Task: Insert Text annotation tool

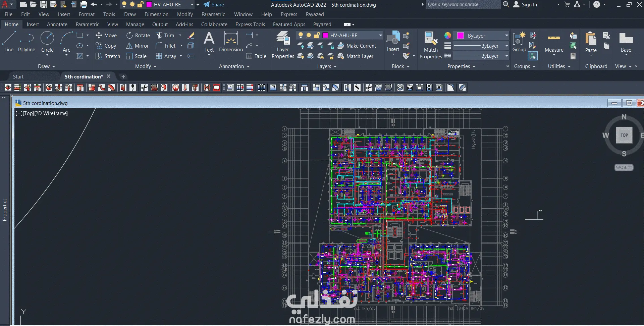Action: [x=209, y=42]
